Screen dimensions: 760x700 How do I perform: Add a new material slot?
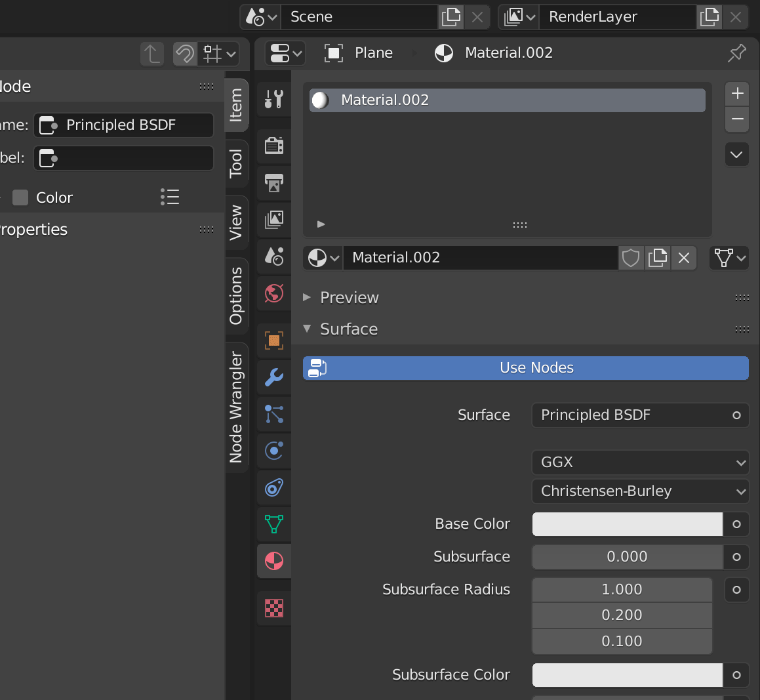[736, 94]
